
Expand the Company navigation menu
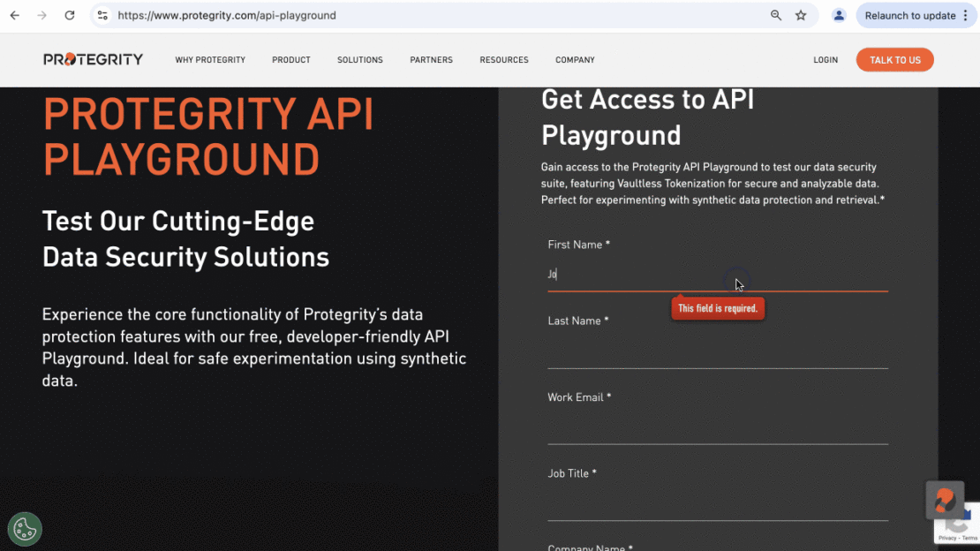tap(575, 60)
